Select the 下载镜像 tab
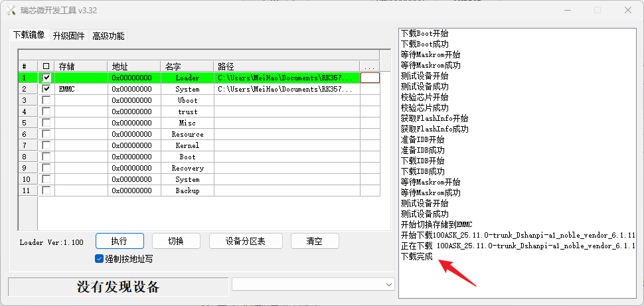 click(x=29, y=35)
